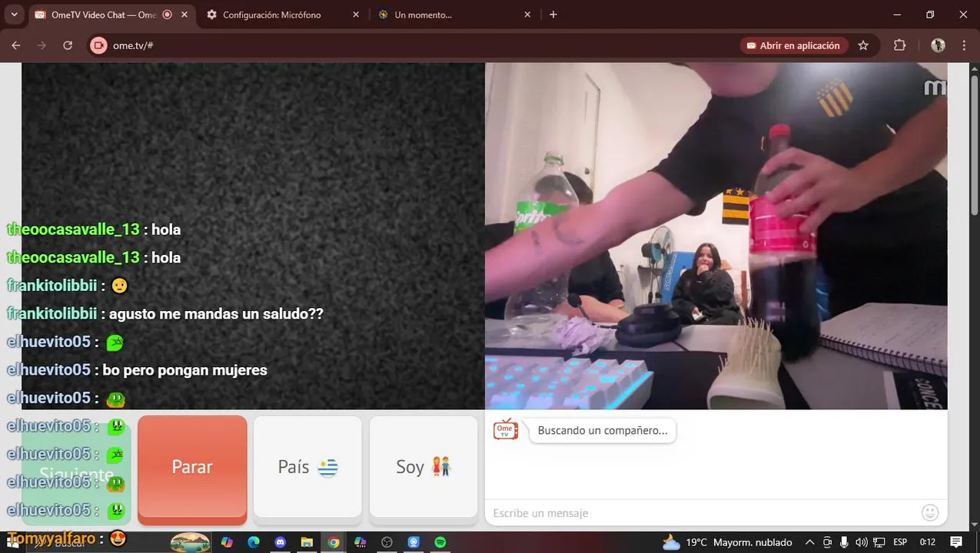Open Spotify from the taskbar

coord(440,542)
